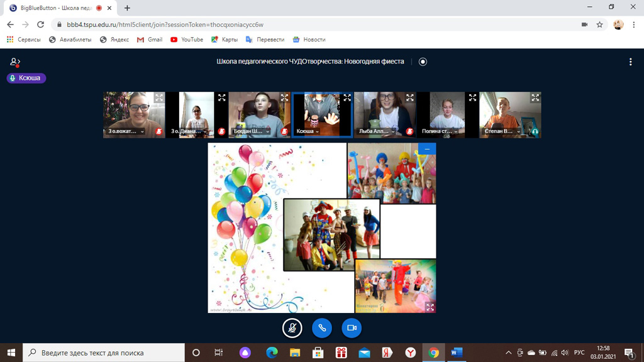The width and height of the screenshot is (644, 362).
Task: Click the Ксюша talking indicator badge
Action: [x=26, y=78]
